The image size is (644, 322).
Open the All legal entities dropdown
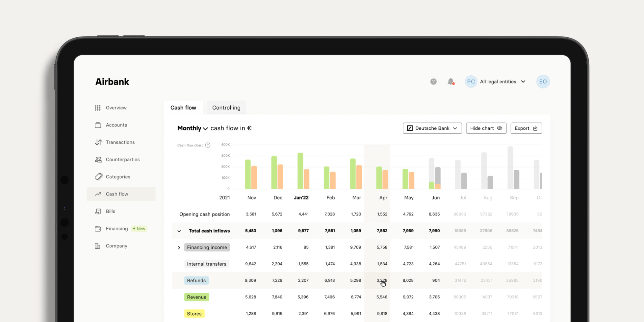[x=503, y=82]
